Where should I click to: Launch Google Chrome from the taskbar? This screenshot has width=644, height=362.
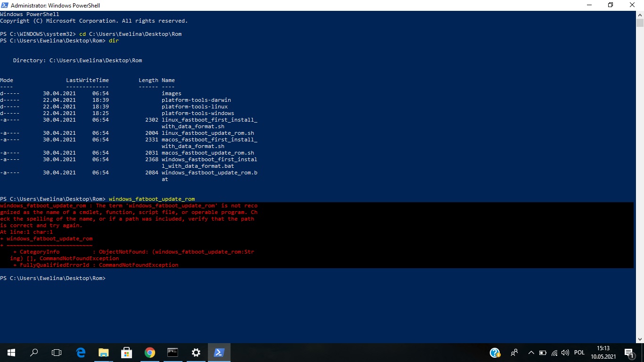click(149, 353)
